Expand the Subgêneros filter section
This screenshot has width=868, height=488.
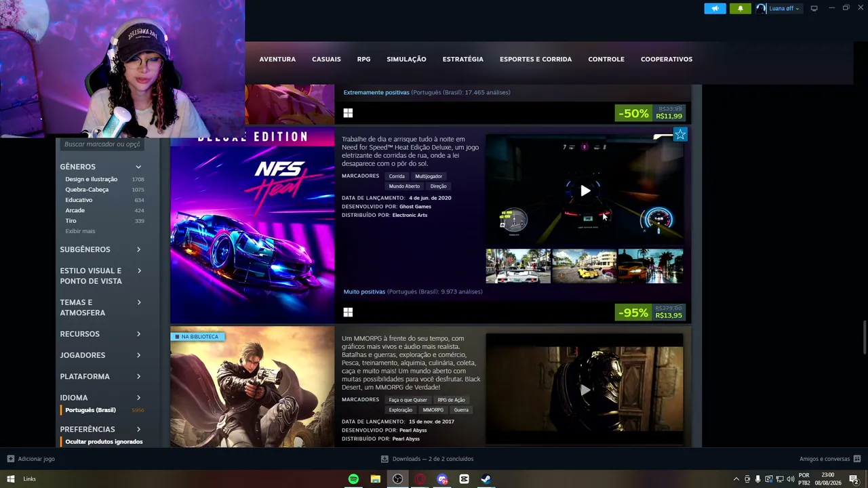100,249
